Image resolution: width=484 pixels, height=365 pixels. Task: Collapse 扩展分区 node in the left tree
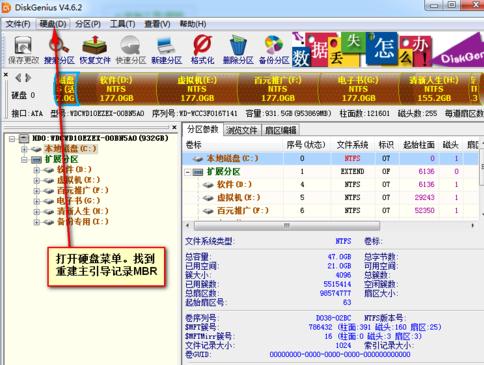tap(24, 160)
